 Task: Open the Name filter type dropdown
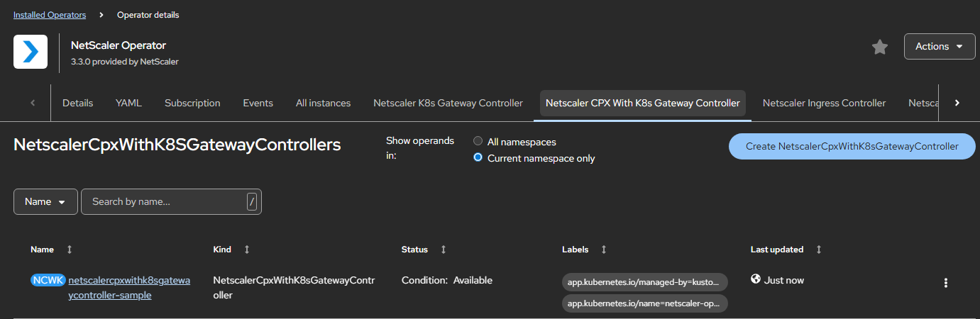(45, 202)
